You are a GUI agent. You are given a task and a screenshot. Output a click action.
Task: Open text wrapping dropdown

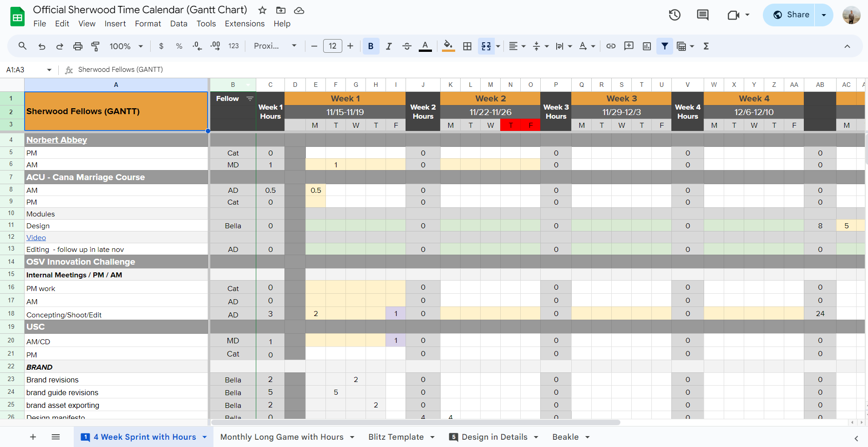[564, 46]
